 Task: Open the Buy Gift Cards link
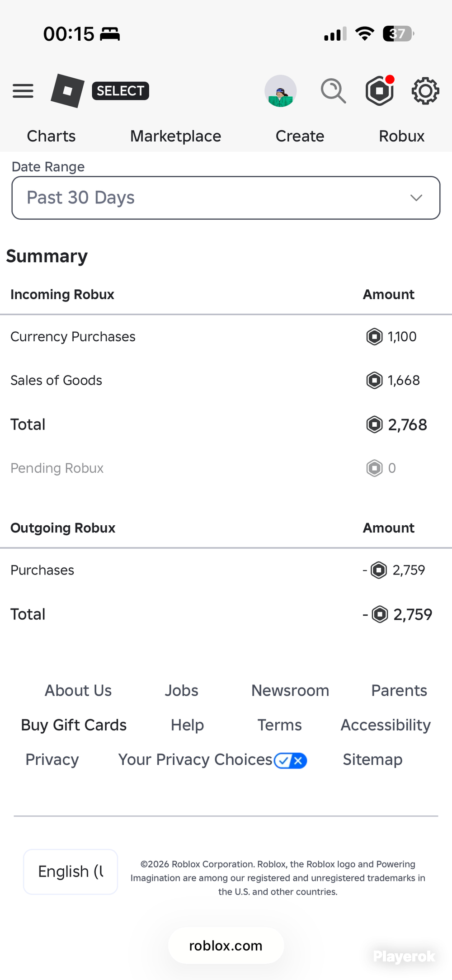[x=74, y=725]
